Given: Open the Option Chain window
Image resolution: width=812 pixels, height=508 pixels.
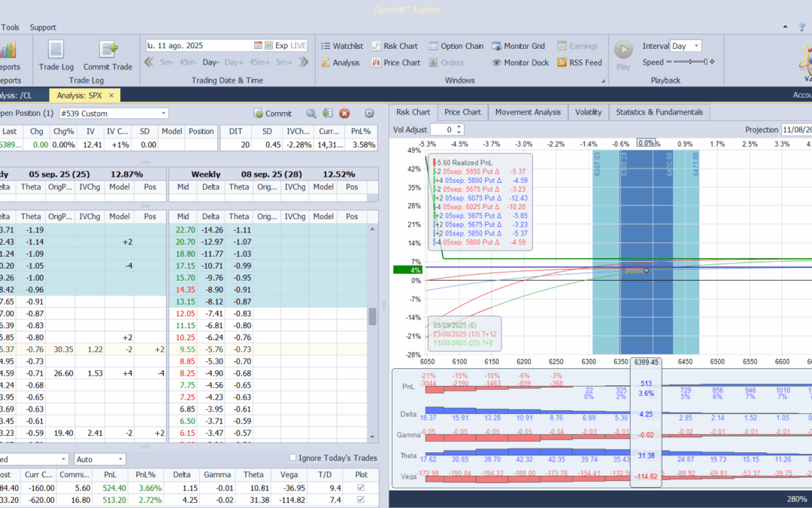Looking at the screenshot, I should [456, 46].
